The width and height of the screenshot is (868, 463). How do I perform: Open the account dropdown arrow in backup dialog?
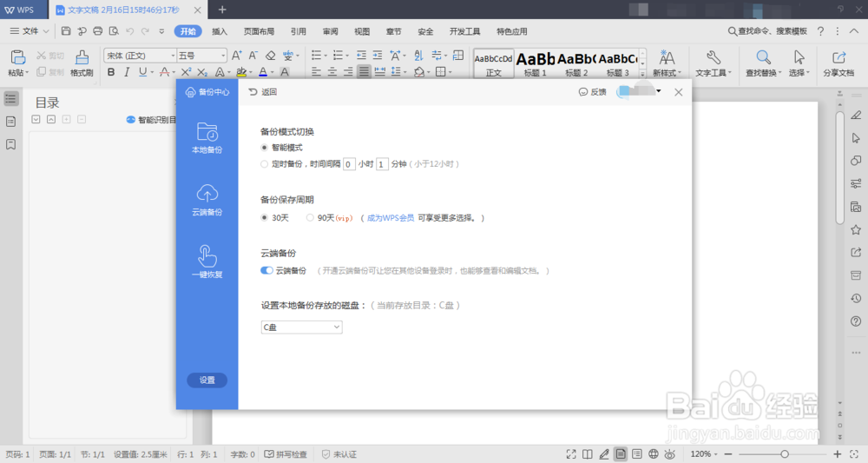[x=658, y=91]
